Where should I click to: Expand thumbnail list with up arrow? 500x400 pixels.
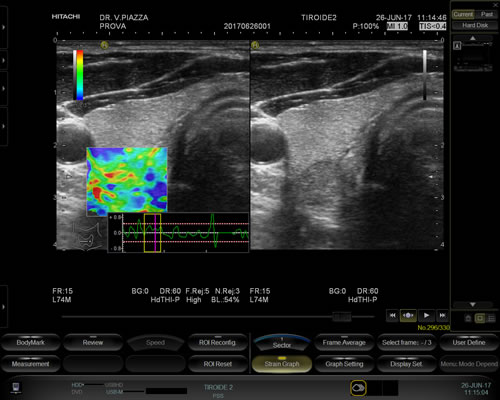[473, 38]
